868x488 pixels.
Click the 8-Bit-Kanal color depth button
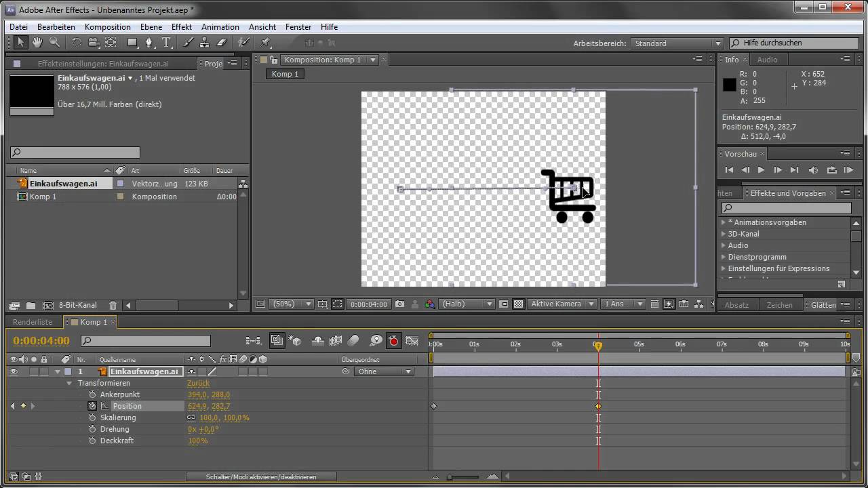point(79,306)
